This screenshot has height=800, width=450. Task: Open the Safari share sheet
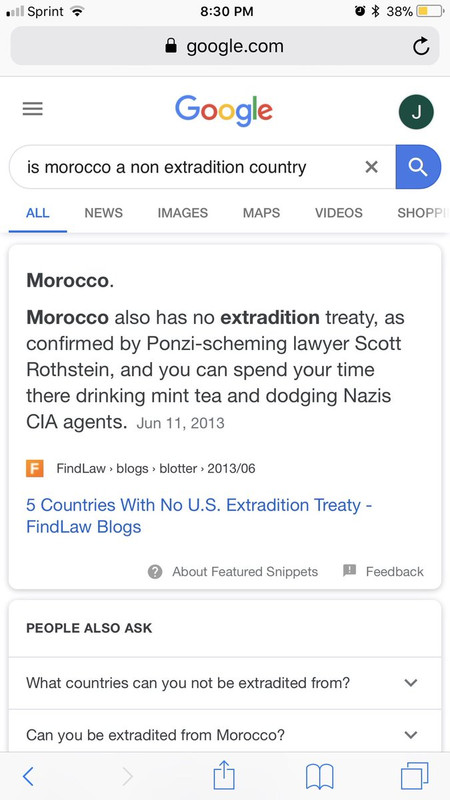[224, 774]
